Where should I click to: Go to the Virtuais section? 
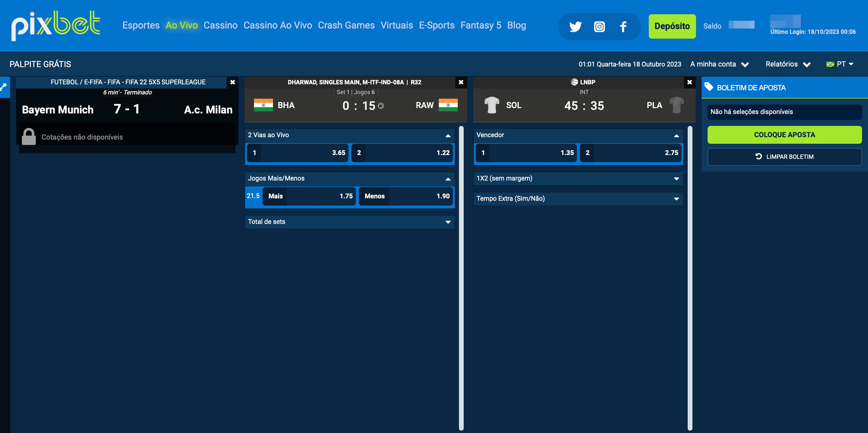pos(397,25)
